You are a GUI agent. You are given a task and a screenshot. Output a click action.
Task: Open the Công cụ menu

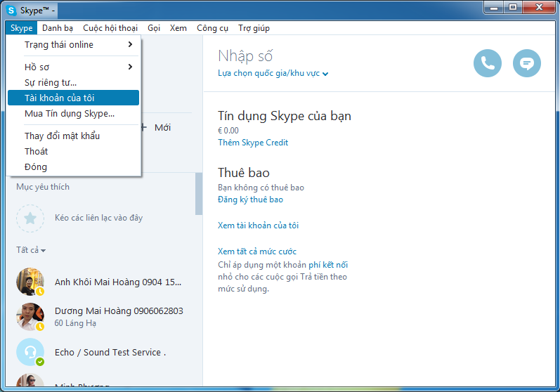click(x=212, y=28)
